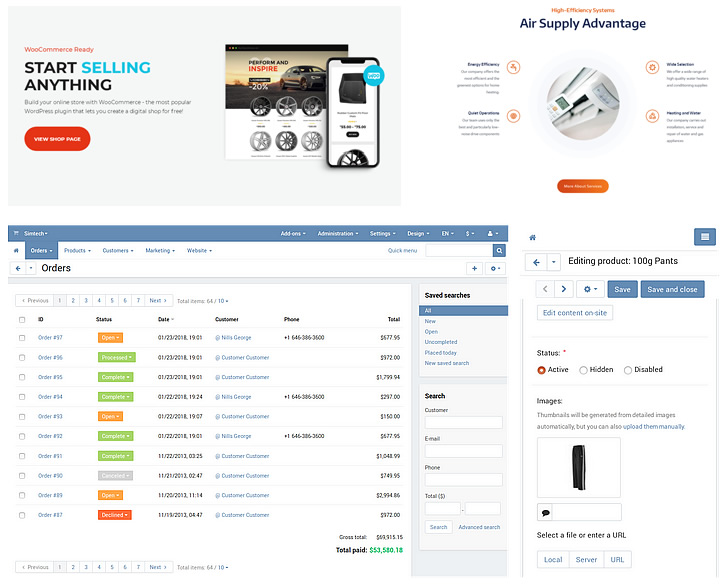727x587 pixels.
Task: Select the Disabled status radio button
Action: [628, 370]
